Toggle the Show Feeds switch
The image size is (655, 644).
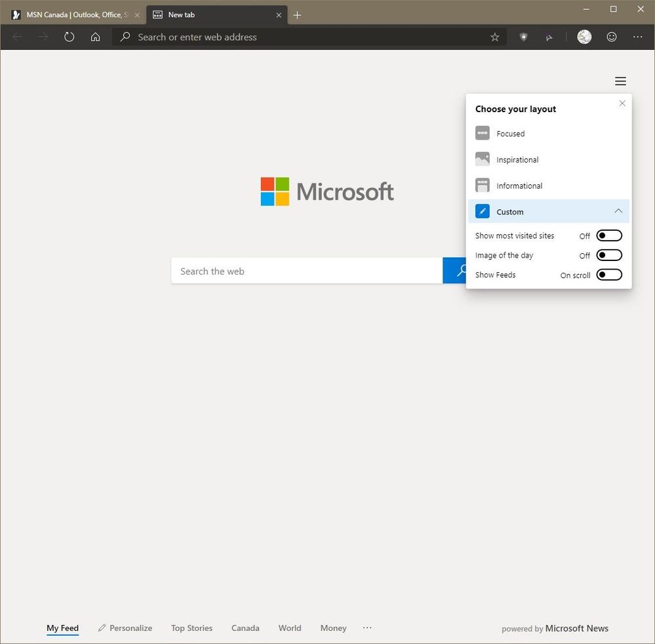point(609,275)
